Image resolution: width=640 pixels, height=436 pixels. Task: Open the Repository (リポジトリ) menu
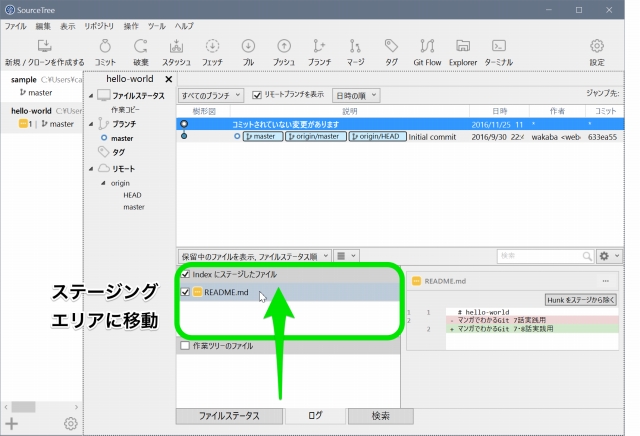(x=99, y=26)
